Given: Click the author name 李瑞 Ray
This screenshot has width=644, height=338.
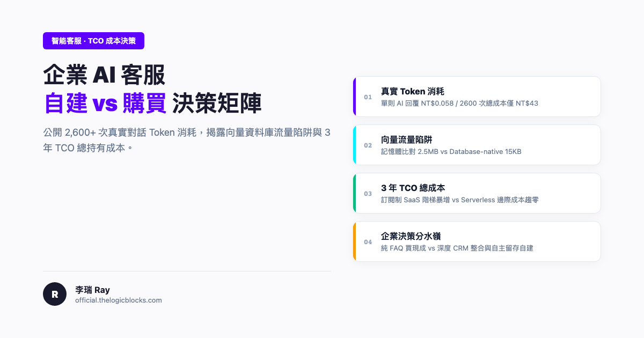Looking at the screenshot, I should point(92,290).
